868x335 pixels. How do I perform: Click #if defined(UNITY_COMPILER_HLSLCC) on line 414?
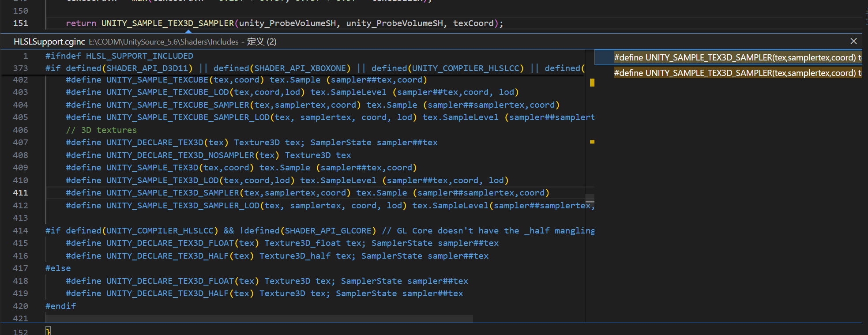pos(132,231)
